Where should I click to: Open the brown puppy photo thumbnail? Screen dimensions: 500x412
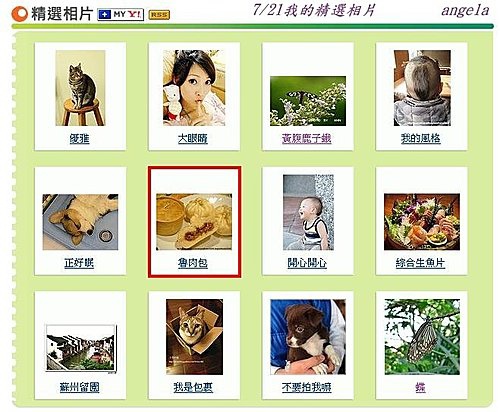click(308, 337)
